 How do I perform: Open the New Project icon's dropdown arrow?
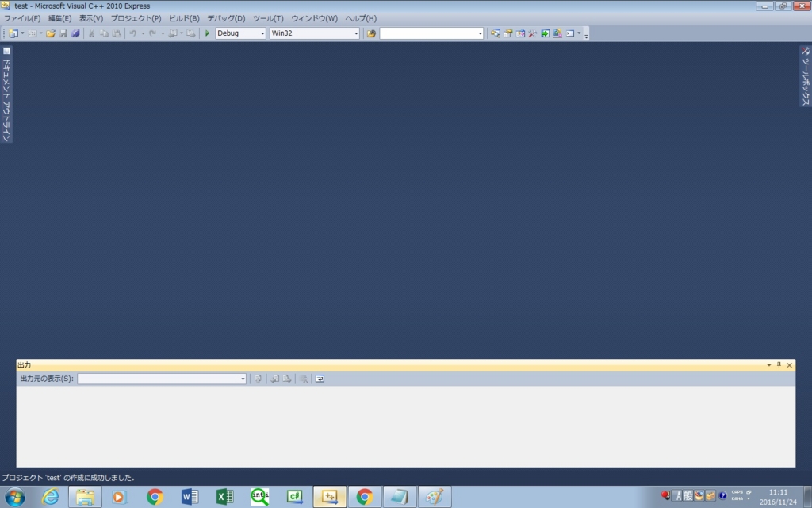(x=22, y=33)
